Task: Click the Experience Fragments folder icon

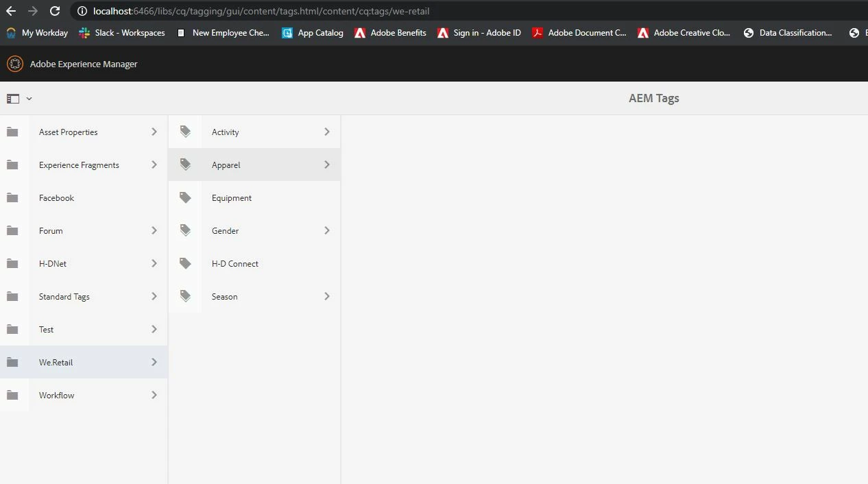Action: (x=12, y=165)
